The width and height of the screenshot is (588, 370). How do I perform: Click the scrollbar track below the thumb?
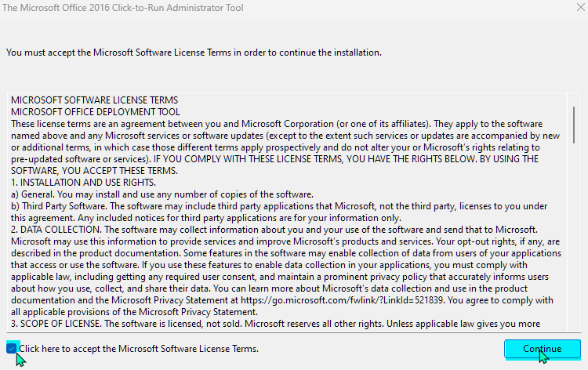pyautogui.click(x=574, y=236)
